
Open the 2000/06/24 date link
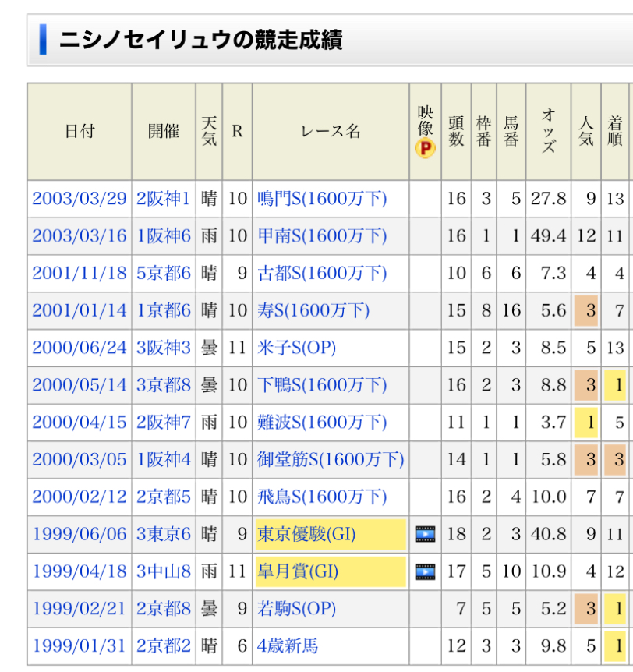click(80, 348)
